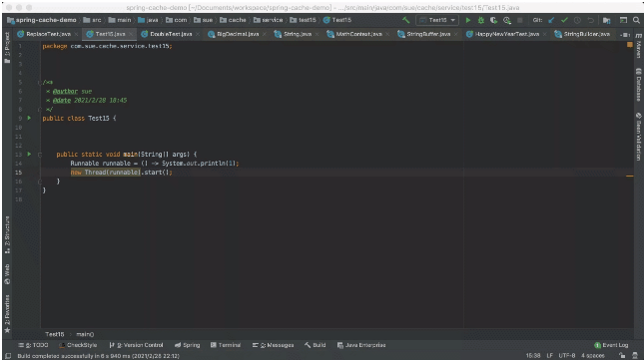Open the Java Enterprise tool window
The height and width of the screenshot is (360, 644).
click(x=361, y=345)
